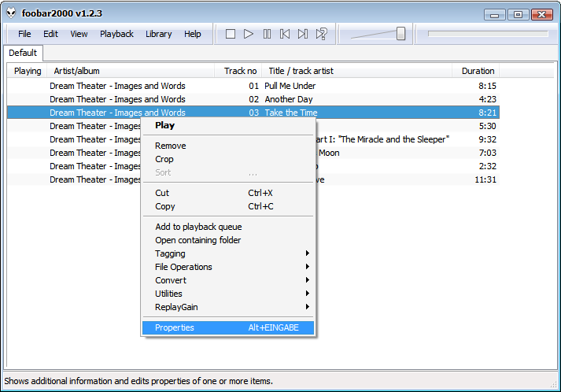Viewport: 561px width, 392px height.
Task: Open the File menu
Action: (x=24, y=34)
